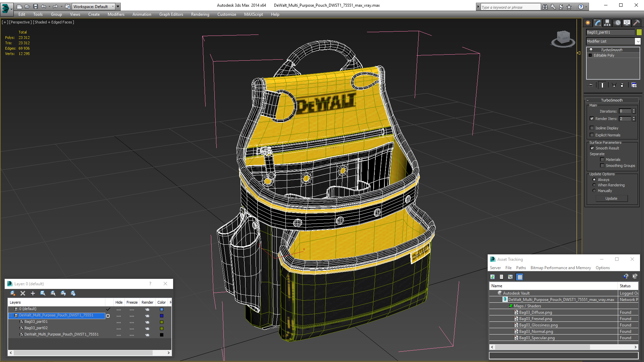This screenshot has height=362, width=644.
Task: Select Manually update option
Action: click(x=594, y=191)
